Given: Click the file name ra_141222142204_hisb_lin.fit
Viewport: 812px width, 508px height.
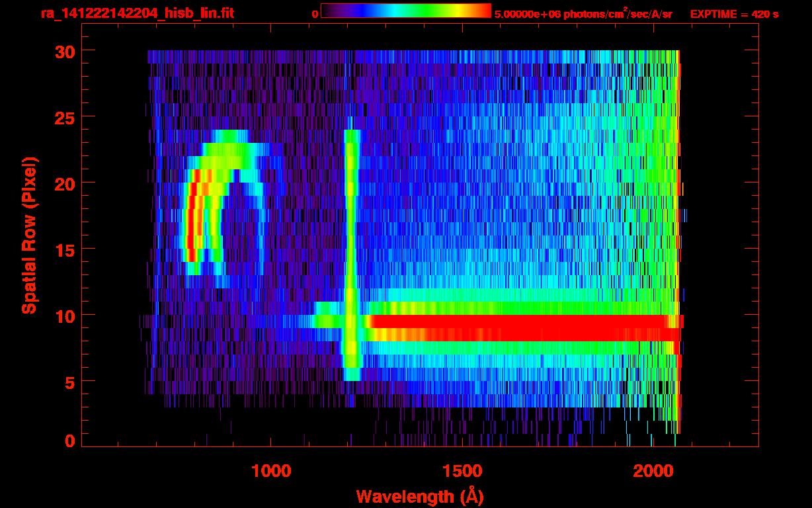Looking at the screenshot, I should click(x=137, y=13).
